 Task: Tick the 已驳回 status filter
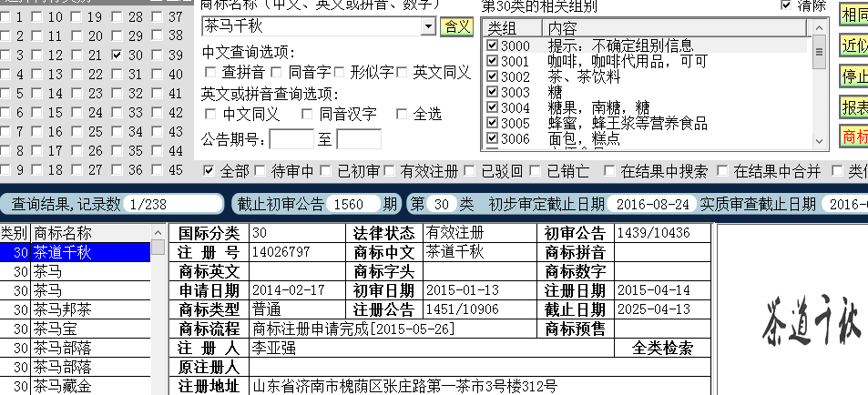[469, 171]
